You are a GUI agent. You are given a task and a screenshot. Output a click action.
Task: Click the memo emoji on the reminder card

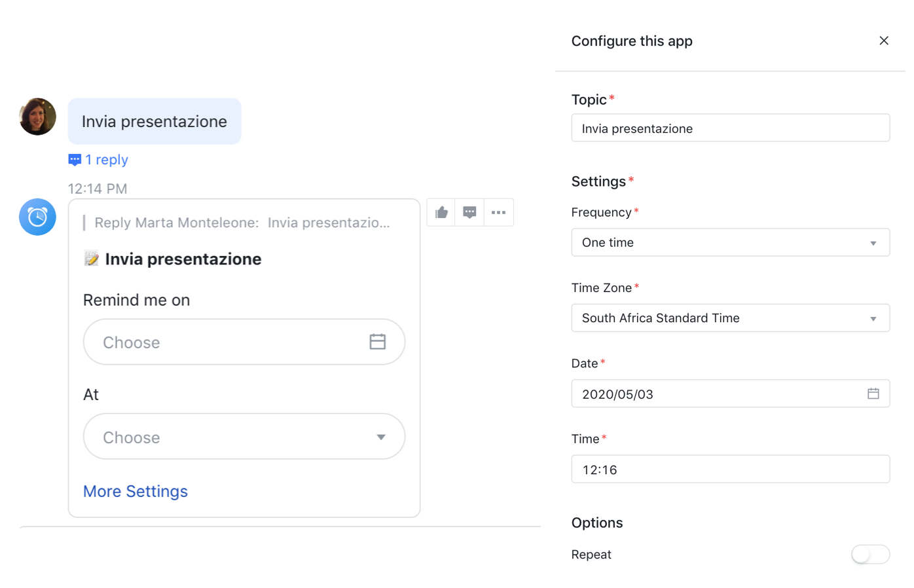coord(92,259)
